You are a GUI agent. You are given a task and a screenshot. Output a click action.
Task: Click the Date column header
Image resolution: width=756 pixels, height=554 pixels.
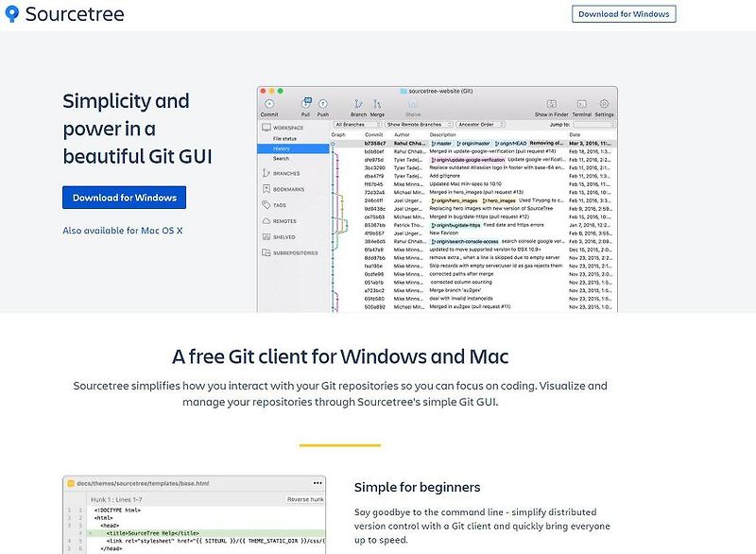coord(575,134)
